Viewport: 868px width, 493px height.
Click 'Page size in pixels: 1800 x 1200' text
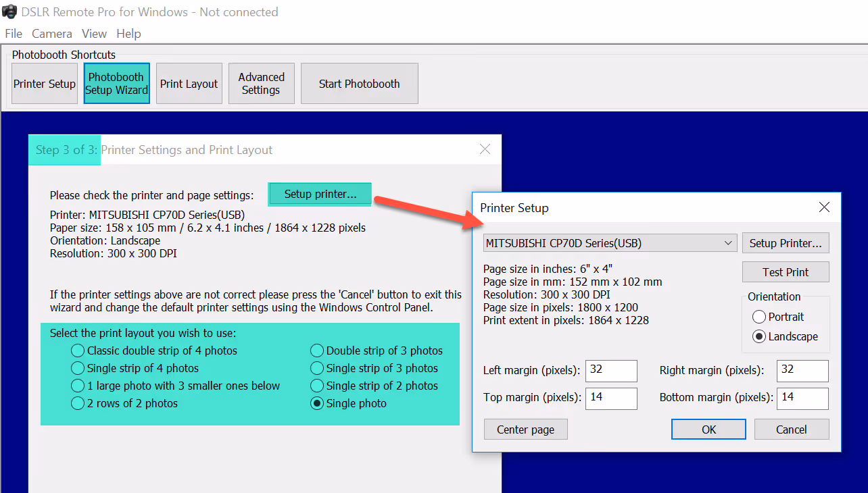click(x=560, y=307)
